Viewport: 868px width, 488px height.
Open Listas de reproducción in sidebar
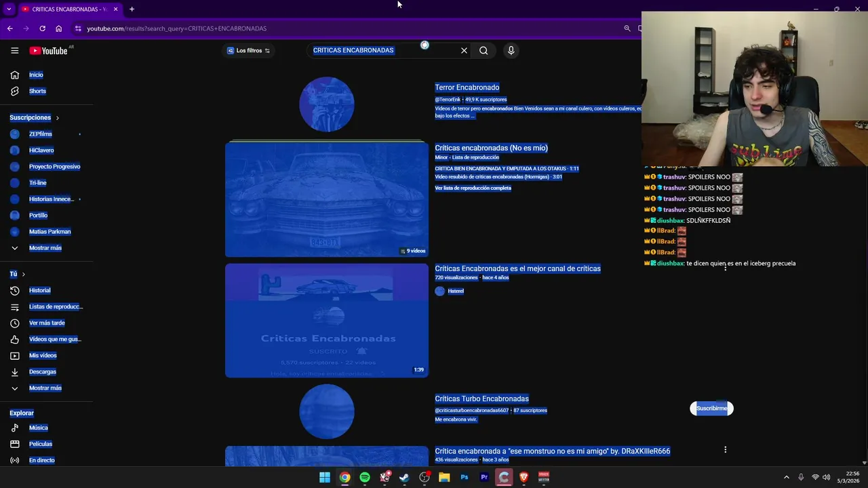[56, 306]
